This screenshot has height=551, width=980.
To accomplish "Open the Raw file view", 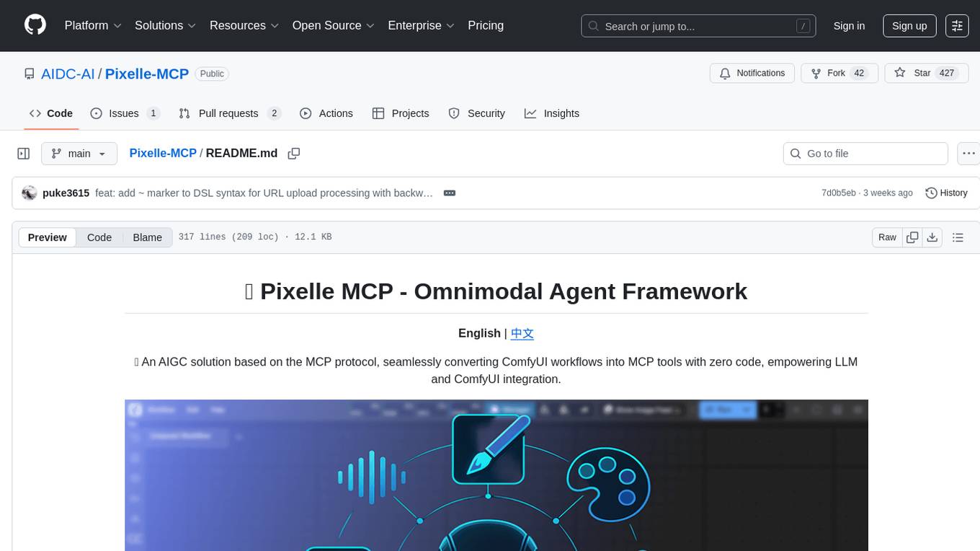I will tap(887, 237).
